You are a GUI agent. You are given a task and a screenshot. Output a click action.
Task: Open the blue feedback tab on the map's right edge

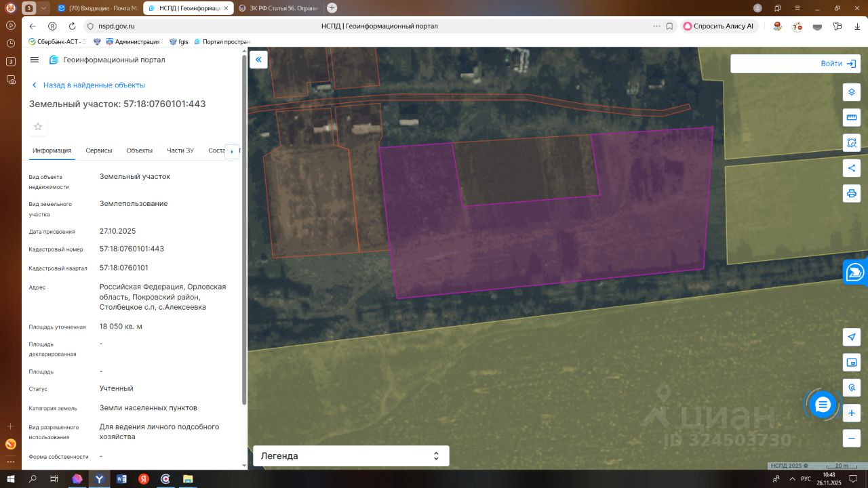pyautogui.click(x=856, y=272)
